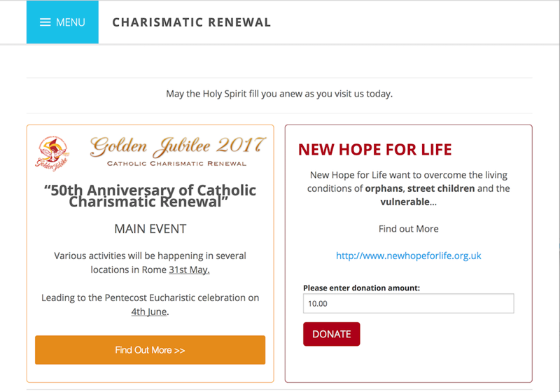The width and height of the screenshot is (560, 392).
Task: Click the MENU label in blue box
Action: point(71,22)
